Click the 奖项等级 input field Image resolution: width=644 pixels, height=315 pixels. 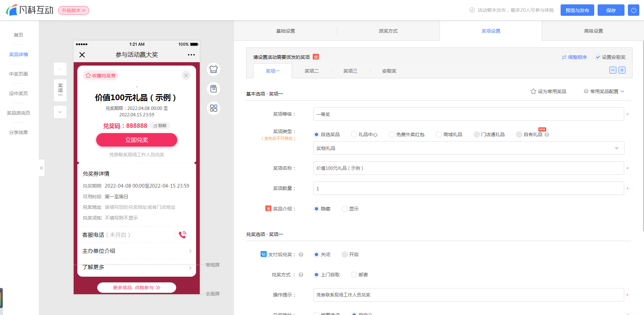(469, 114)
